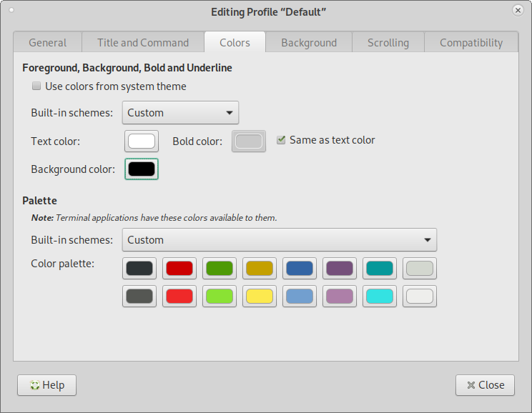Edit the bright cyan palette color
532x413 pixels.
pyautogui.click(x=380, y=296)
